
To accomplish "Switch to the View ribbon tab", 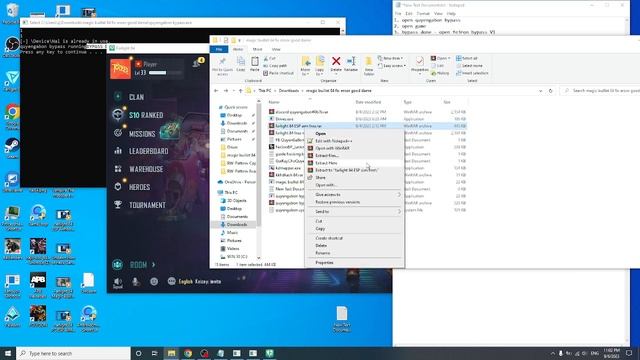I will (x=276, y=49).
